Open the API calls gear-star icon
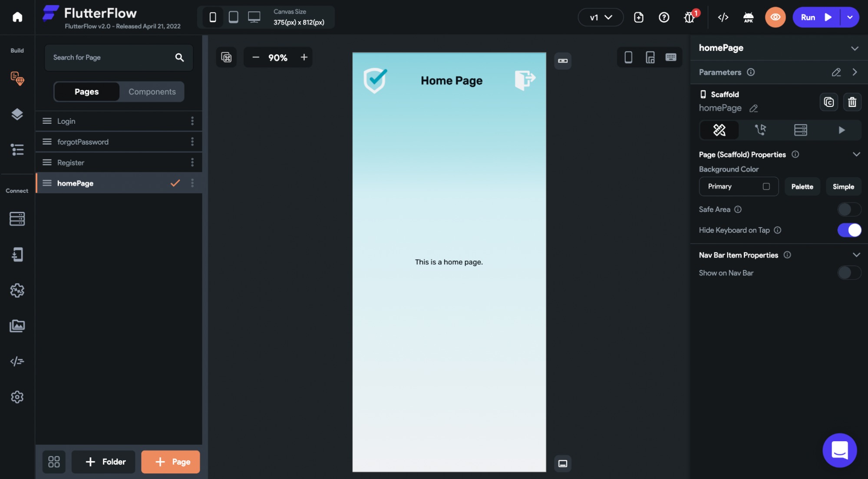Image resolution: width=868 pixels, height=479 pixels. (17, 290)
